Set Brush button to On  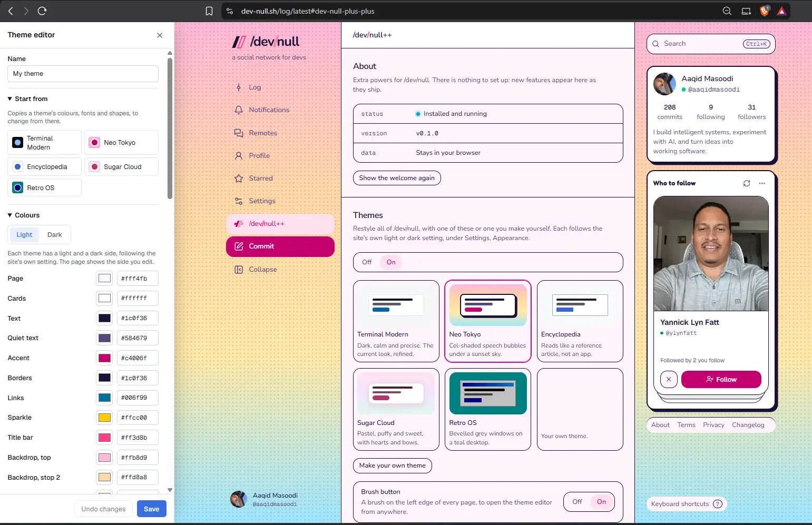point(601,502)
